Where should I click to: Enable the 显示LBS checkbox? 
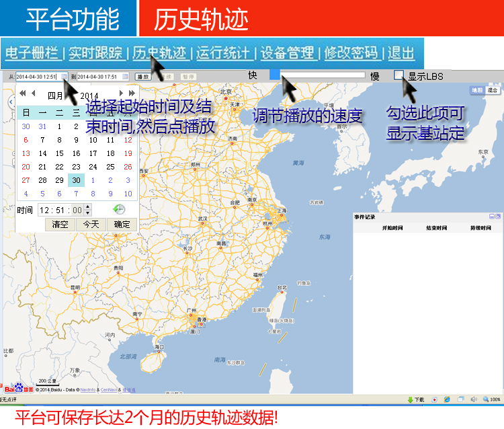(399, 75)
